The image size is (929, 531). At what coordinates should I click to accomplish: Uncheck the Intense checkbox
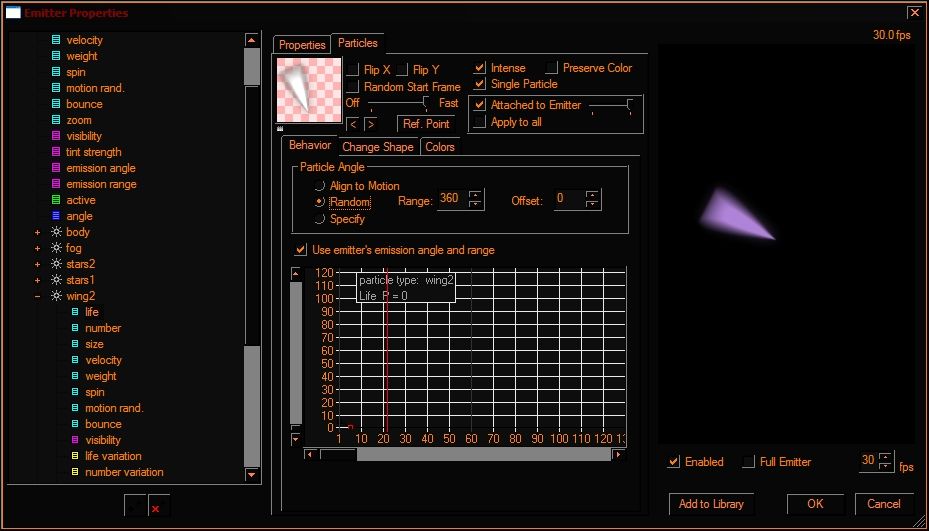tap(480, 68)
